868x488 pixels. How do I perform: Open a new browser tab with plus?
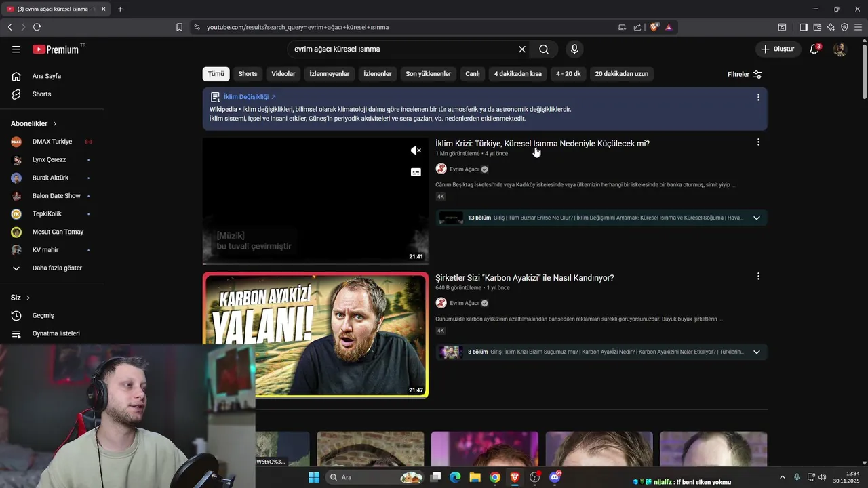(x=120, y=9)
